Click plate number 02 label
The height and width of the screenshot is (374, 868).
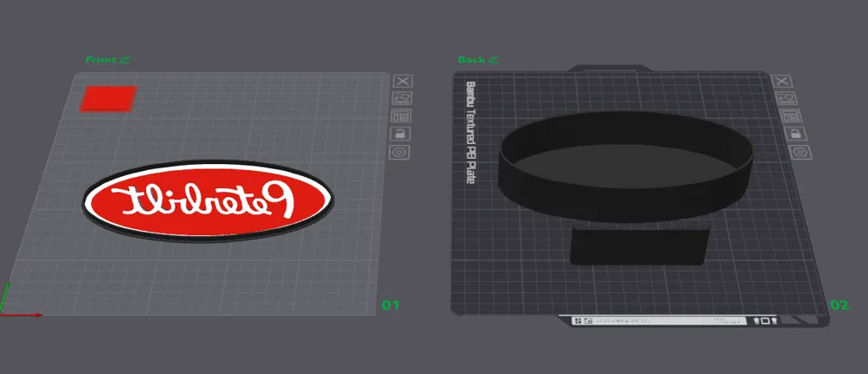tap(839, 305)
